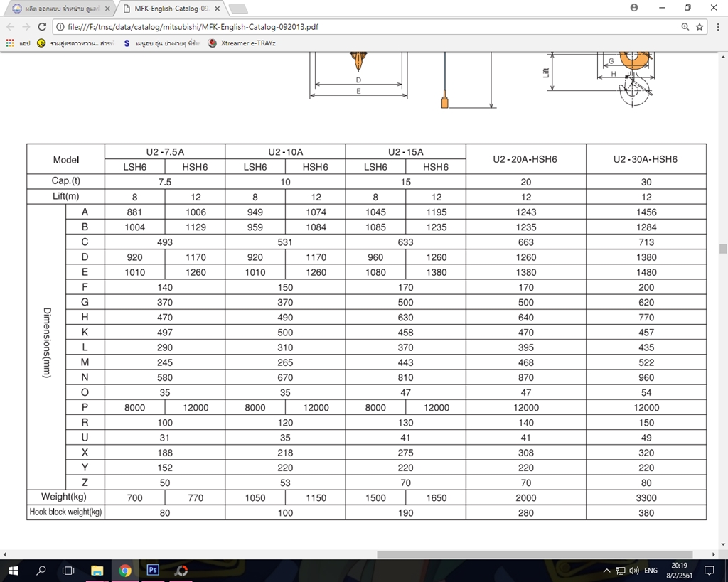Click the U2-20A-HSH6 column header
728x582 pixels.
coord(525,159)
